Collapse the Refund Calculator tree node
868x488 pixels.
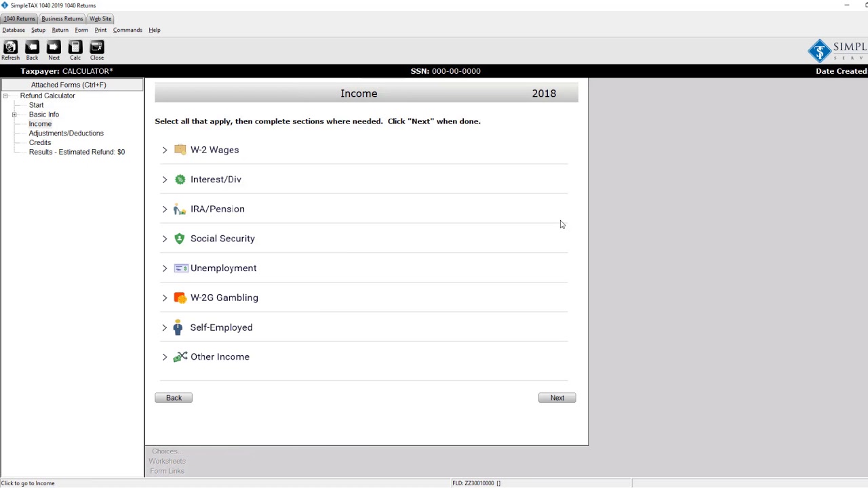(5, 96)
